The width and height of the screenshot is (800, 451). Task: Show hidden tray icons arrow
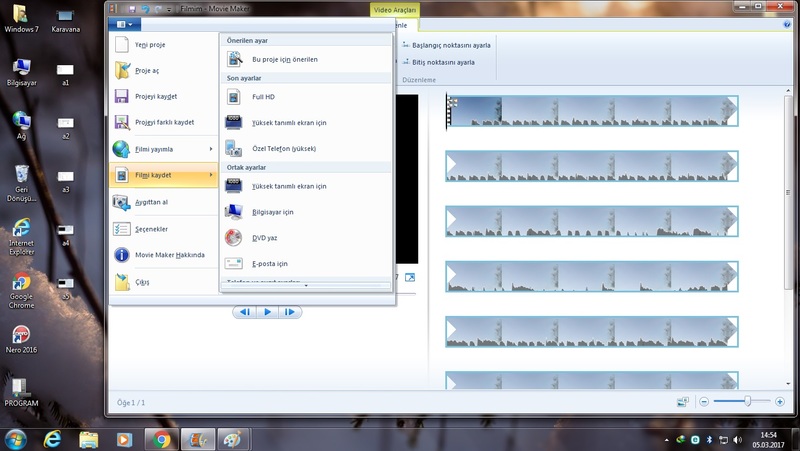click(666, 440)
